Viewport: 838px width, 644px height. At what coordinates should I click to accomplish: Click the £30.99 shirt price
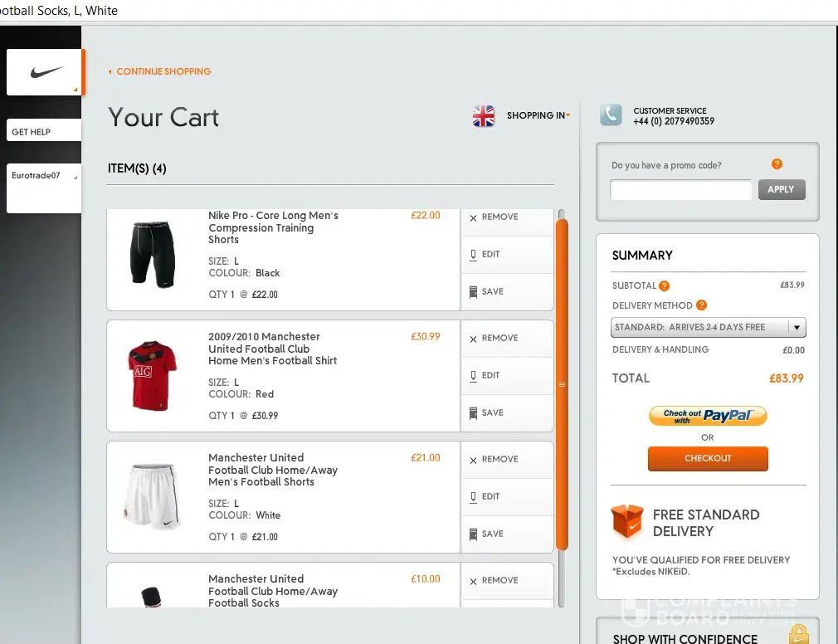(426, 337)
